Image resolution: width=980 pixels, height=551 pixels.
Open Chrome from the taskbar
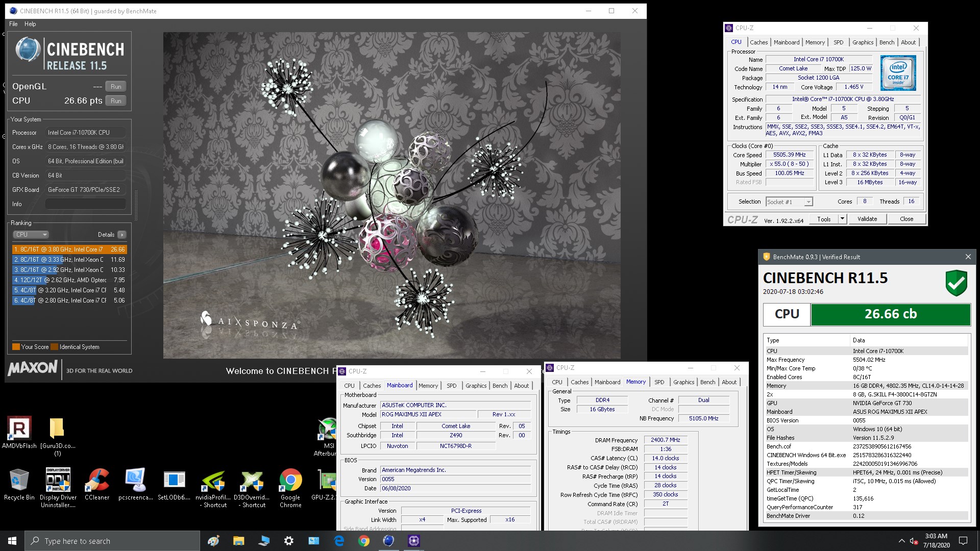(x=363, y=541)
